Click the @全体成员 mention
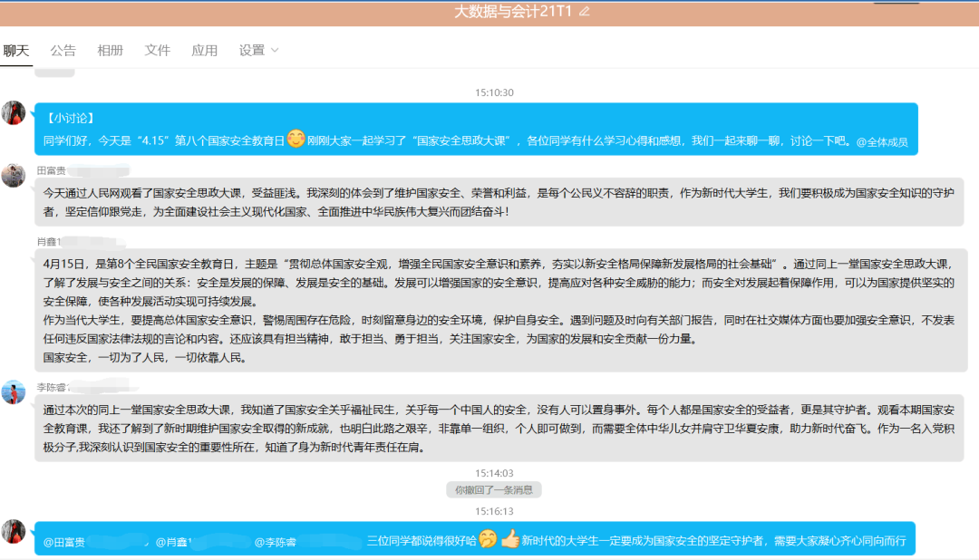979x560 pixels. (x=882, y=142)
